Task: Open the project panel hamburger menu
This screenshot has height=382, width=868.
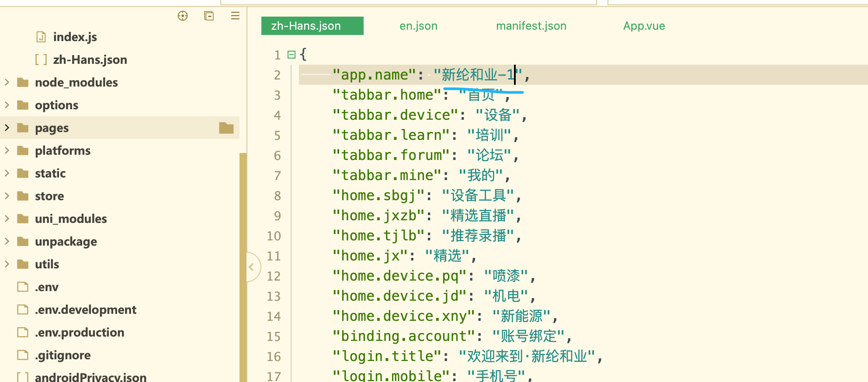Action: (235, 16)
